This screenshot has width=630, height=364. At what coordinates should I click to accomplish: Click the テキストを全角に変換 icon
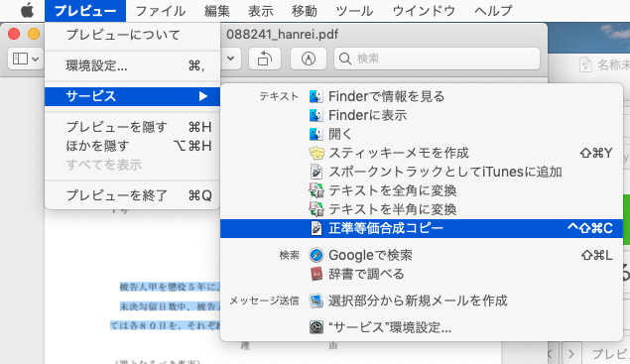tap(316, 190)
